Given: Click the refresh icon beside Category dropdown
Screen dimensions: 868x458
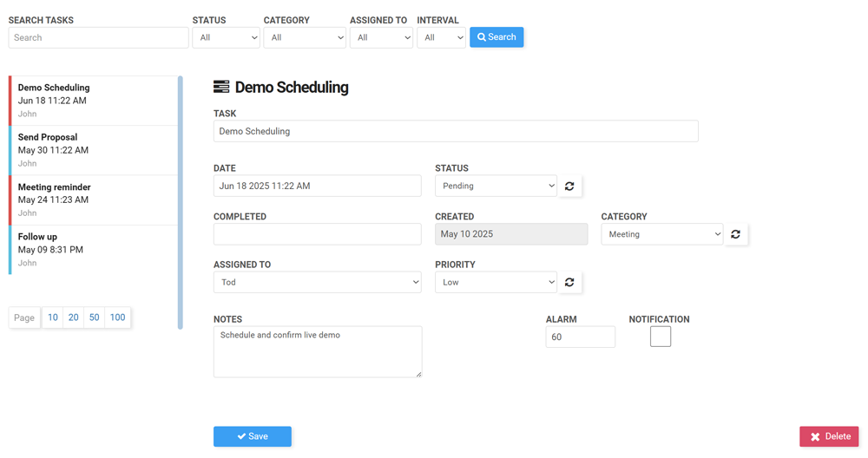Looking at the screenshot, I should (735, 234).
